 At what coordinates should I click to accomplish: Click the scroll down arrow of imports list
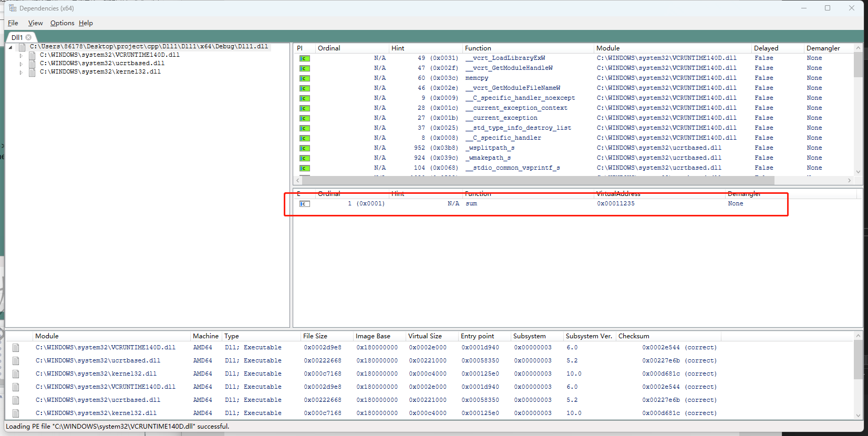858,172
